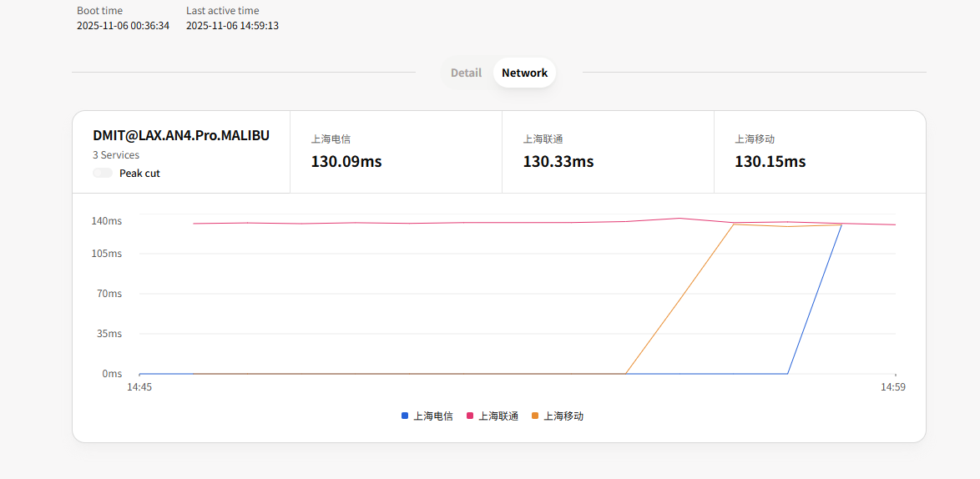The width and height of the screenshot is (980, 479).
Task: Select the 上海联通 130.33ms latency card
Action: click(x=608, y=152)
